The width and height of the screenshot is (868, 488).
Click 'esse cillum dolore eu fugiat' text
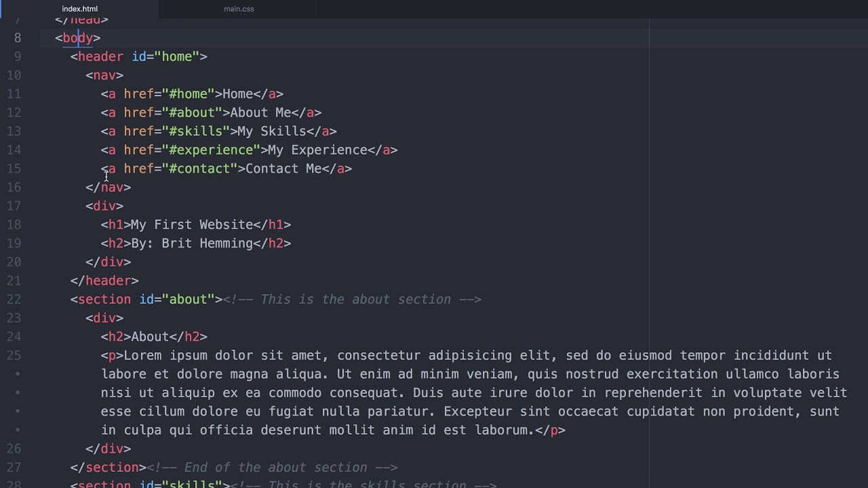click(x=207, y=411)
